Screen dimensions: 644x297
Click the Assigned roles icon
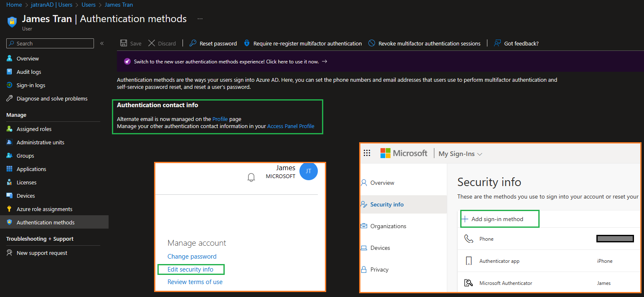[10, 129]
